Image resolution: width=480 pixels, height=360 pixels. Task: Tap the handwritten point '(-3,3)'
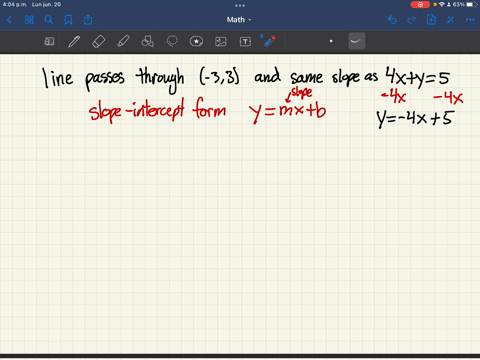coord(219,77)
